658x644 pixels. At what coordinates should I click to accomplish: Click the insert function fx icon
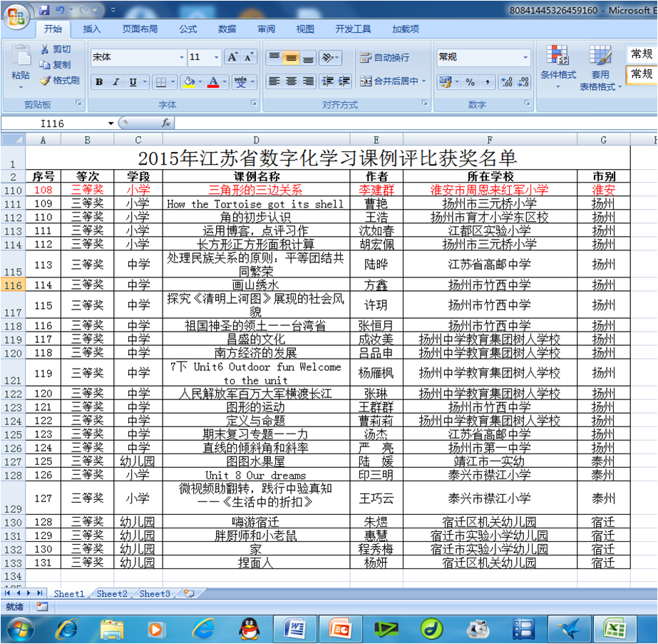(166, 123)
